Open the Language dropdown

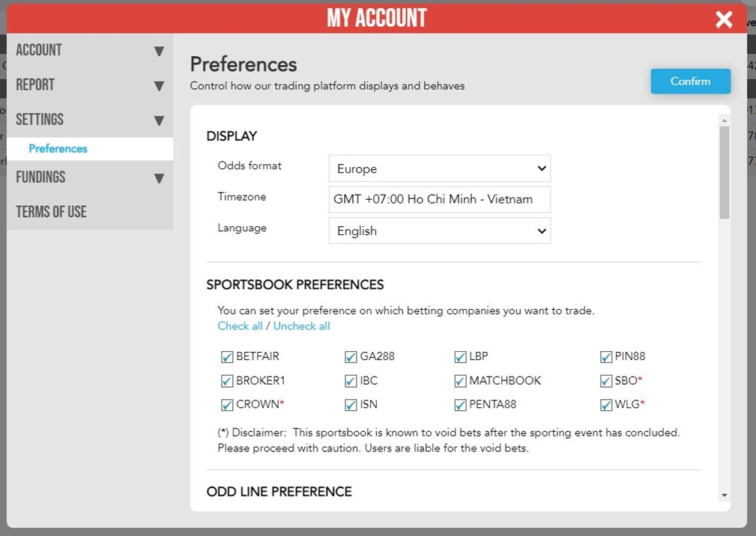click(x=439, y=231)
